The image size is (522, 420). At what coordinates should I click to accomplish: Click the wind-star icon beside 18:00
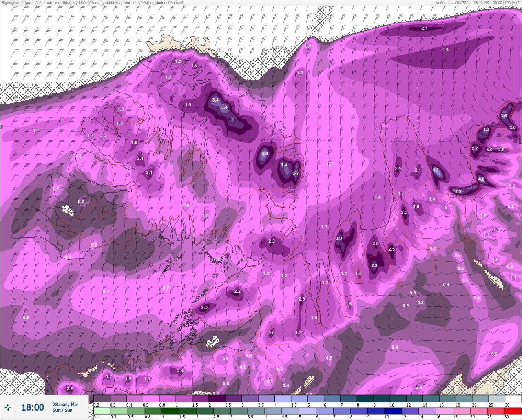coord(8,407)
